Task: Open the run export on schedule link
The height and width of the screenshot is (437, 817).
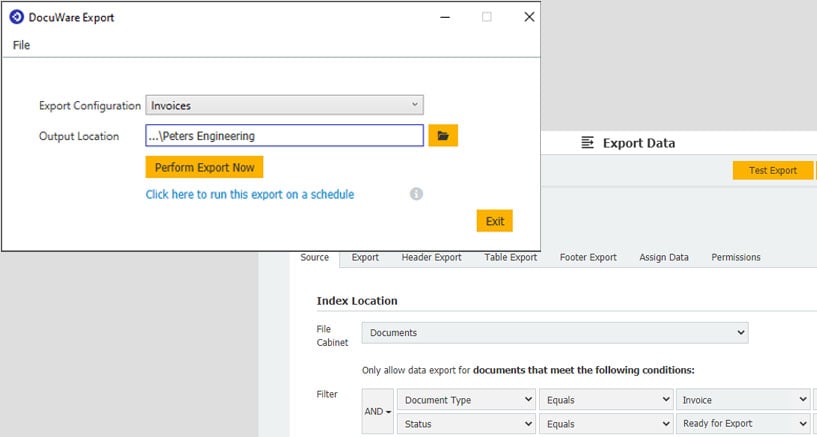Action: 249,194
